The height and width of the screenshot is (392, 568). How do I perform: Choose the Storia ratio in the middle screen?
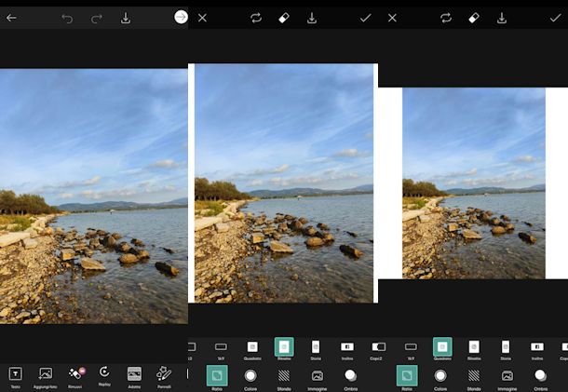(x=316, y=349)
